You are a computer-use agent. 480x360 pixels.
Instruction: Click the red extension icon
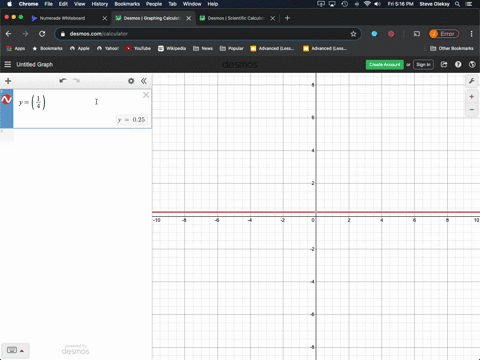pos(391,34)
